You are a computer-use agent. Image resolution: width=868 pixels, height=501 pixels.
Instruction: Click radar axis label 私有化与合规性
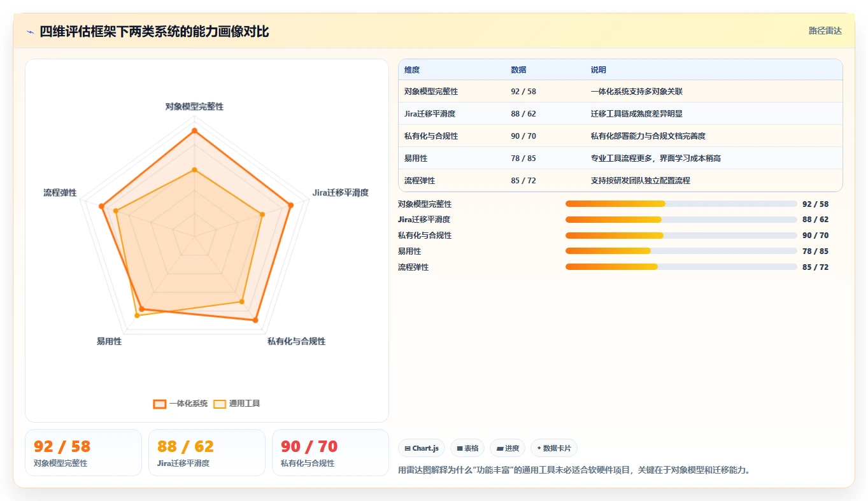[296, 342]
